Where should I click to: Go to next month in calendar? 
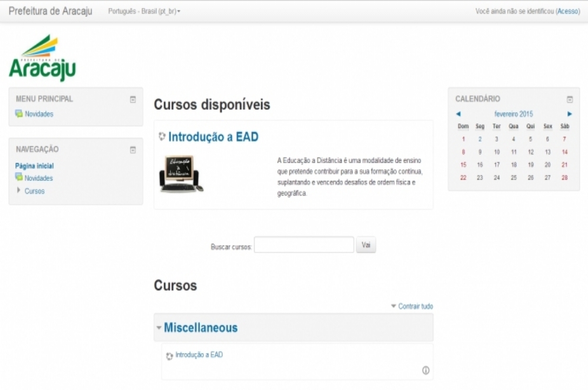569,114
